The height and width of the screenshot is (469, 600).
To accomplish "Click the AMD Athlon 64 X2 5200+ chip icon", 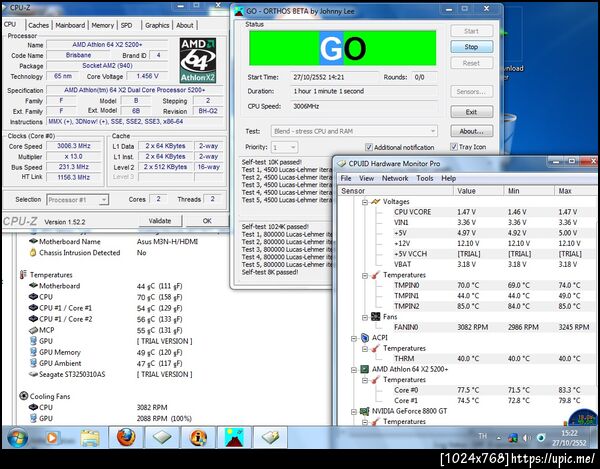I will (365, 369).
